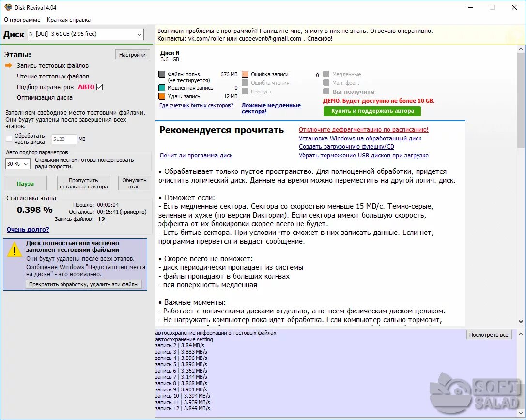Minimize the Disk Revival window
526x420 pixels.
point(470,7)
